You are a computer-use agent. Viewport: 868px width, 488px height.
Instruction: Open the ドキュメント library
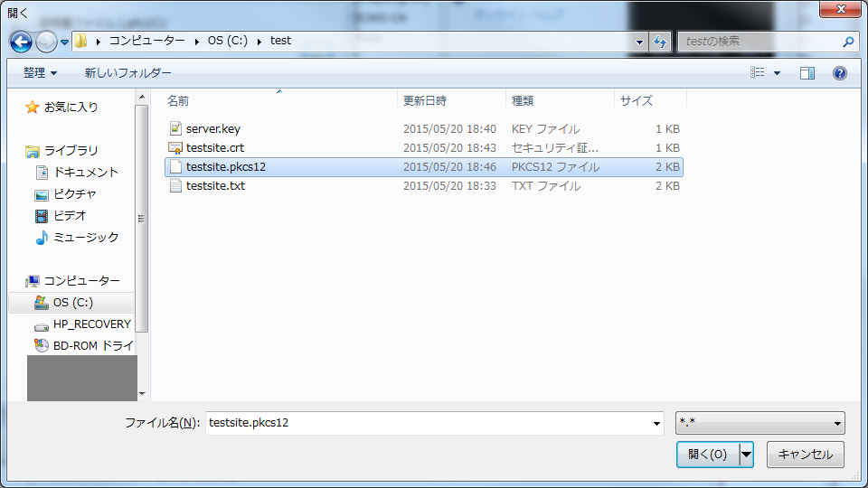[86, 172]
